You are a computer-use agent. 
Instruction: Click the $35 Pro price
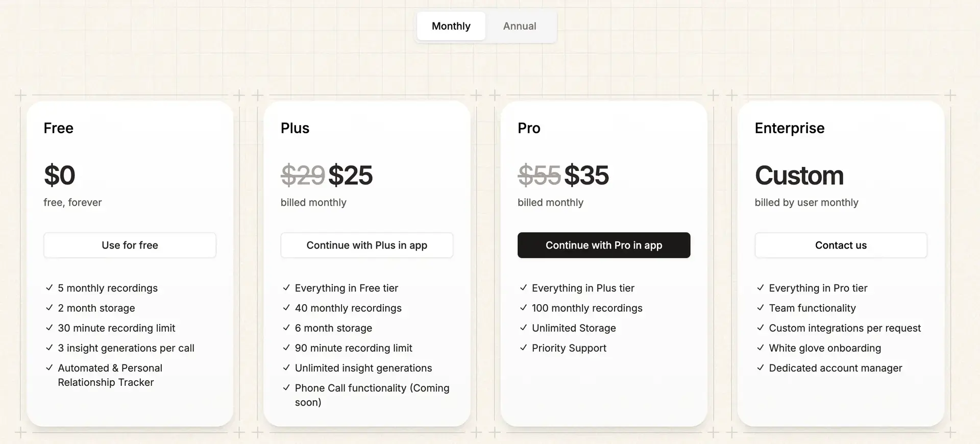pyautogui.click(x=587, y=176)
